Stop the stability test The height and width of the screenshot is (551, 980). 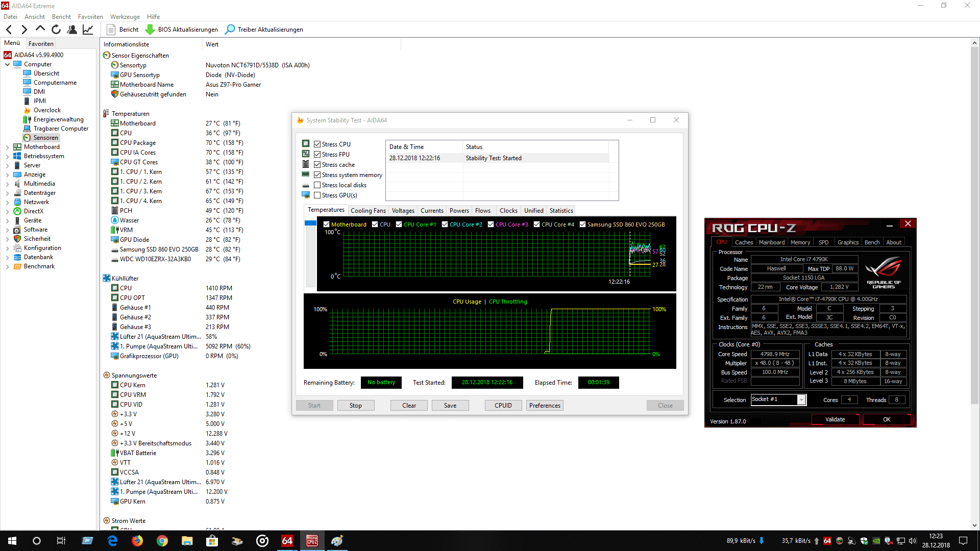(x=356, y=406)
